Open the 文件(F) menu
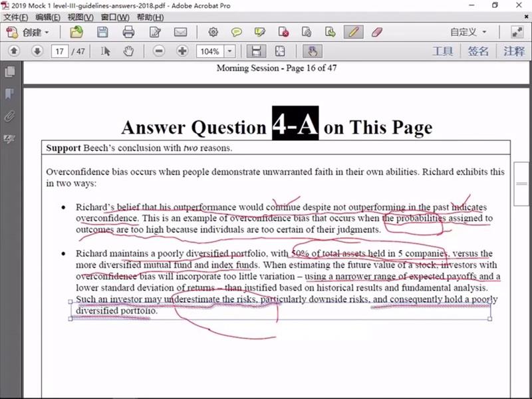 pyautogui.click(x=15, y=17)
